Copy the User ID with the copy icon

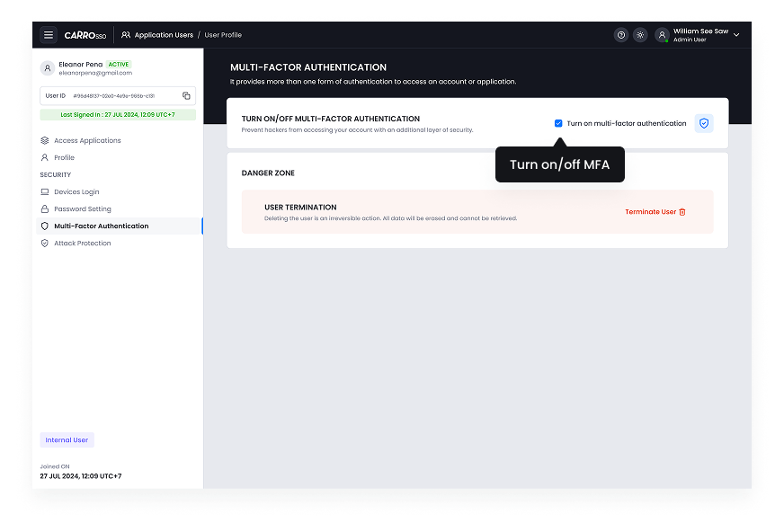[x=188, y=94]
